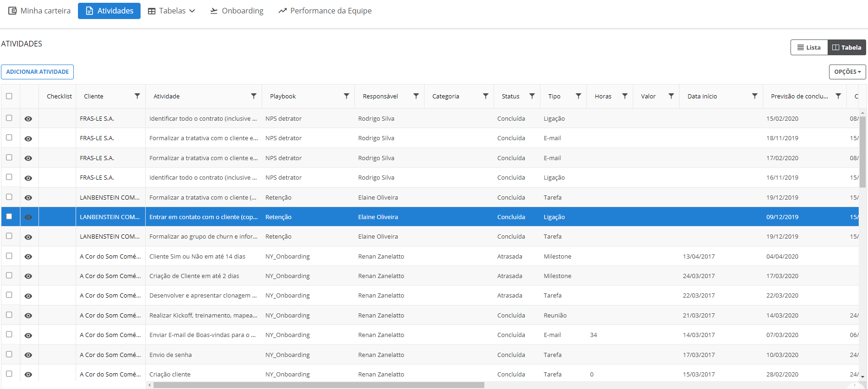
Task: Open filter for Atividade column
Action: 254,96
